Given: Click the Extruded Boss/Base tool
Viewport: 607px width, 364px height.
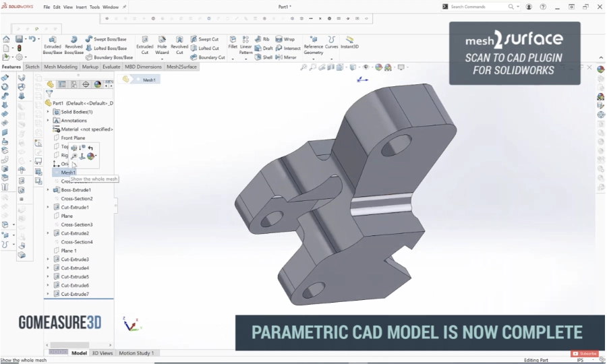Looking at the screenshot, I should pyautogui.click(x=52, y=44).
